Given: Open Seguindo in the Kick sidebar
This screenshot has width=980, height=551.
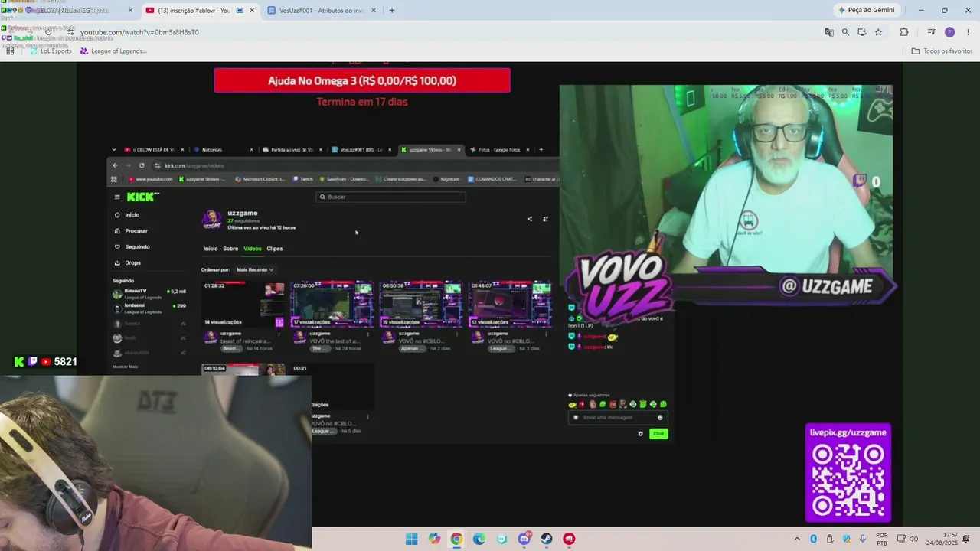Looking at the screenshot, I should [x=132, y=246].
